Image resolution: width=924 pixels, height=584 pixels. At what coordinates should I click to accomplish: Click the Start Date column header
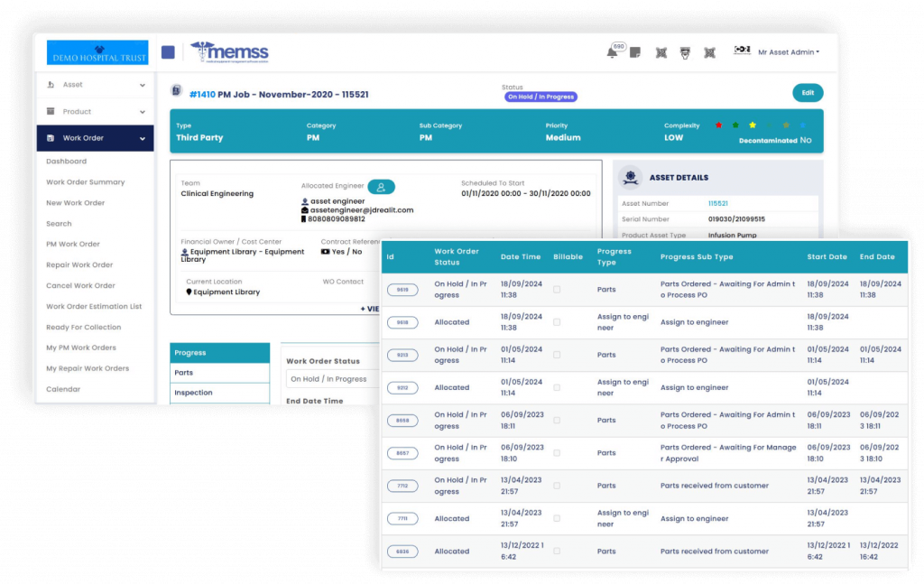[x=827, y=257]
